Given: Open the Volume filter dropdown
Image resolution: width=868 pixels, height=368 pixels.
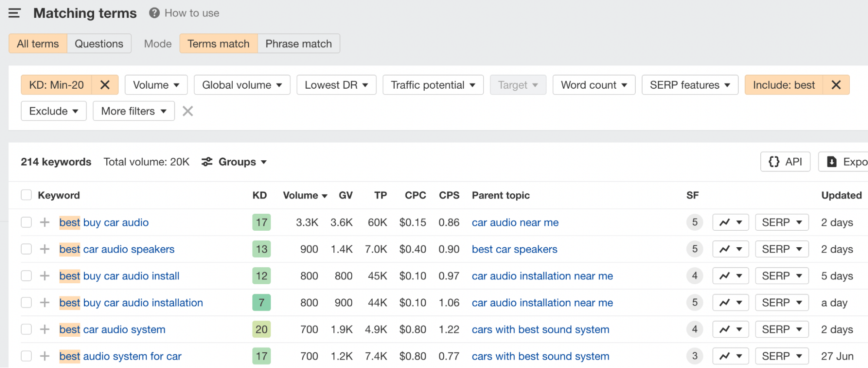Looking at the screenshot, I should (x=156, y=85).
